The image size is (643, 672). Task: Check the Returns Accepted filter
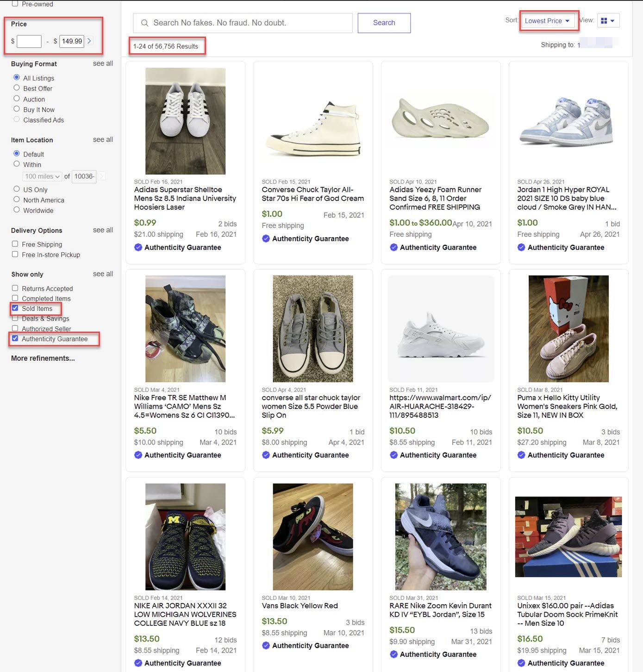[15, 288]
